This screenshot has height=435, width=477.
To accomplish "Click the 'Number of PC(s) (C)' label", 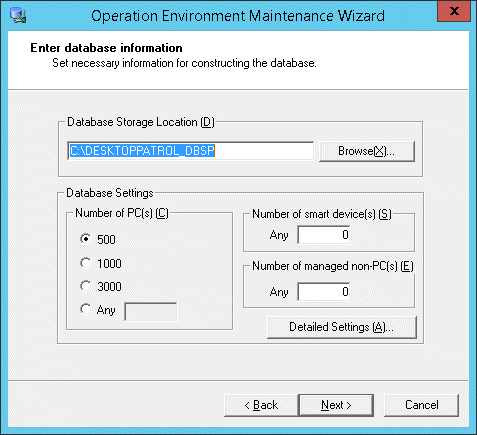I will click(122, 213).
